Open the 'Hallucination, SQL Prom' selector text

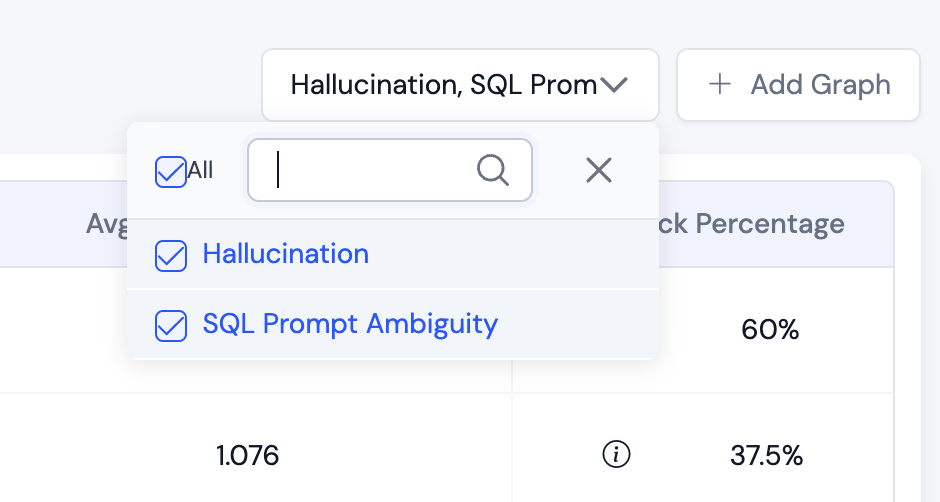443,85
